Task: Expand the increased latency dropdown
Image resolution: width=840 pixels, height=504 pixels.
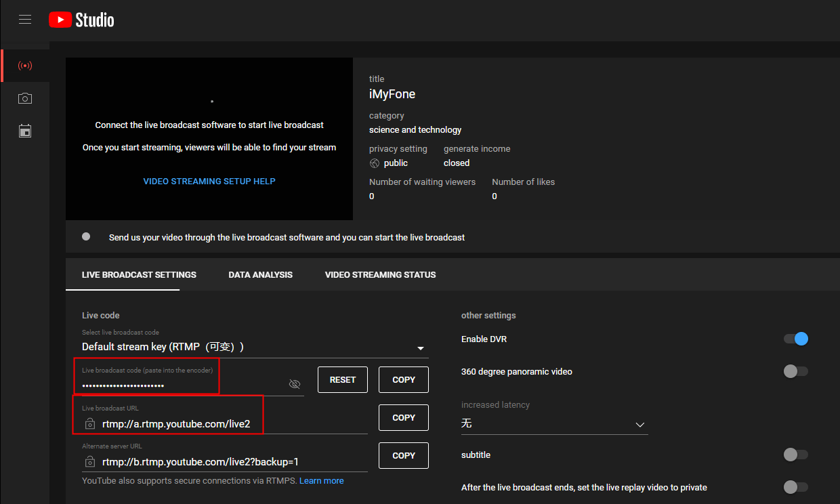Action: [554, 424]
